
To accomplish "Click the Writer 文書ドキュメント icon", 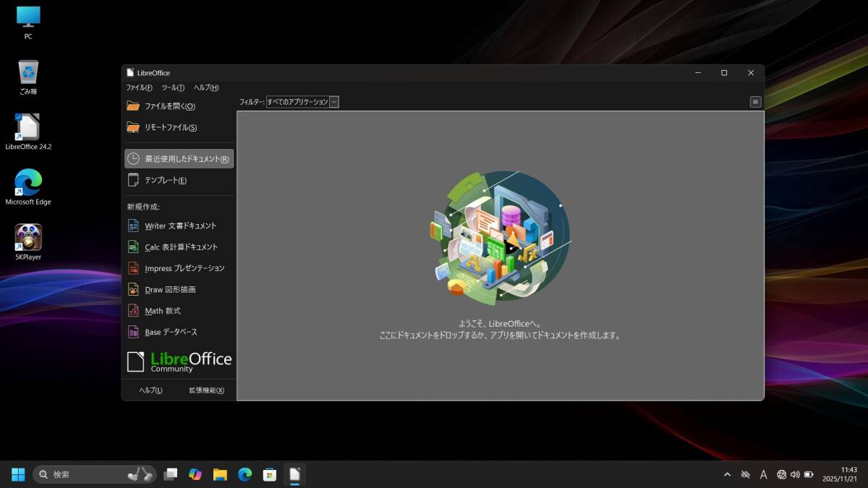I will 133,226.
